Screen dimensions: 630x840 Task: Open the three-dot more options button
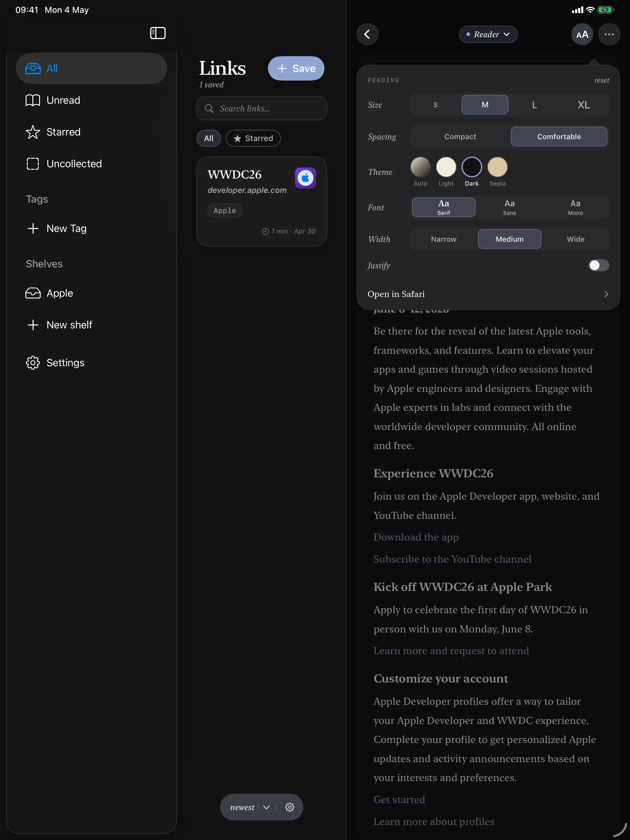[609, 34]
